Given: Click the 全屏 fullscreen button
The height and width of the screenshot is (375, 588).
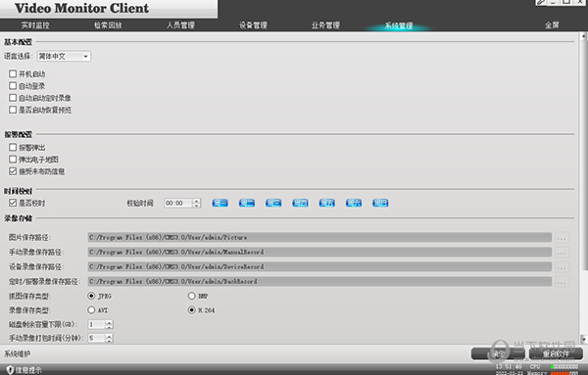Looking at the screenshot, I should coord(552,25).
